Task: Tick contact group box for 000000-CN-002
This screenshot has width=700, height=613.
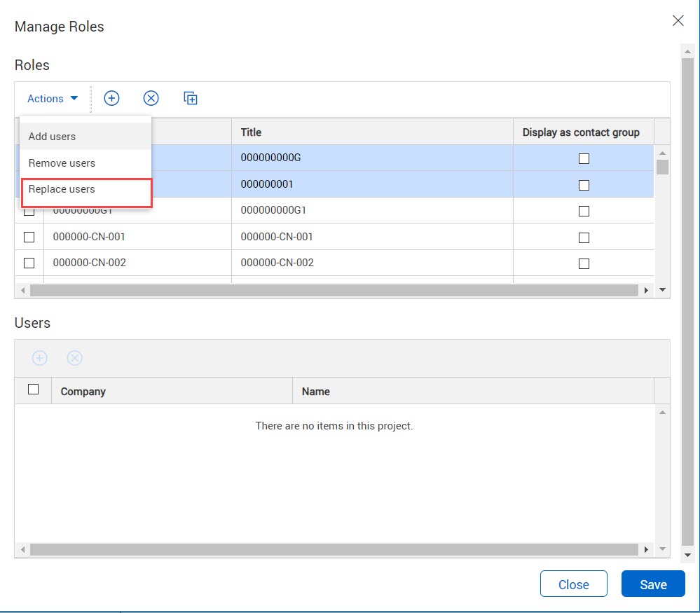Action: [584, 263]
